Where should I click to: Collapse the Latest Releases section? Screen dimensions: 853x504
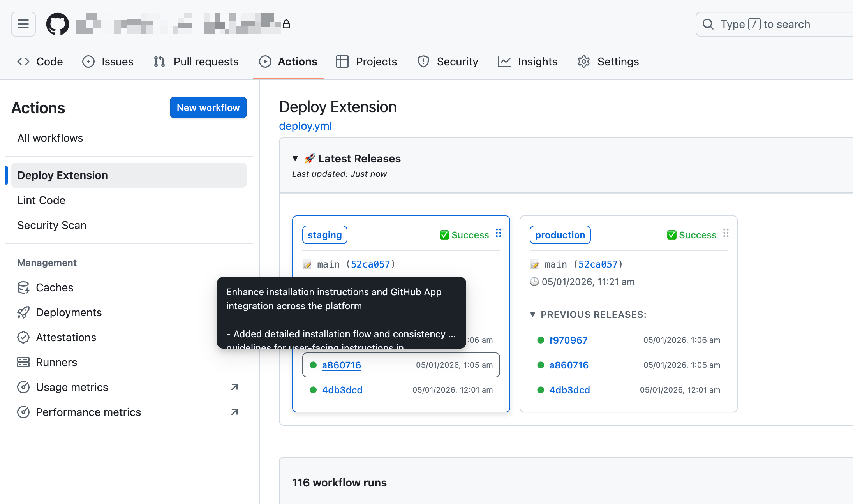295,159
